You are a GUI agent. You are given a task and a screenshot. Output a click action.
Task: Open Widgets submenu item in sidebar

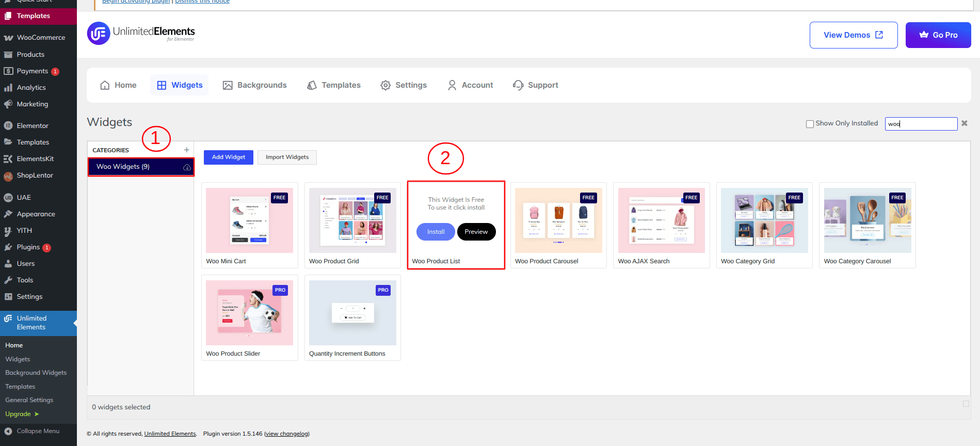[x=18, y=359]
